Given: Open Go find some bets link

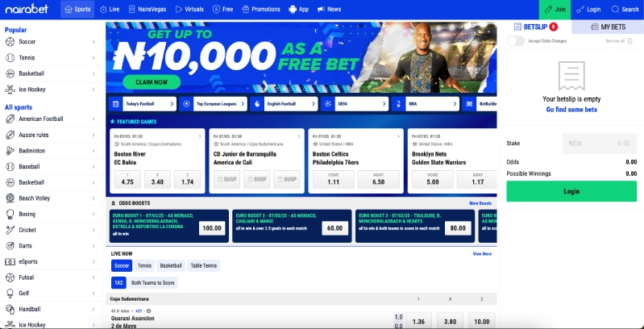Looking at the screenshot, I should pyautogui.click(x=571, y=110).
